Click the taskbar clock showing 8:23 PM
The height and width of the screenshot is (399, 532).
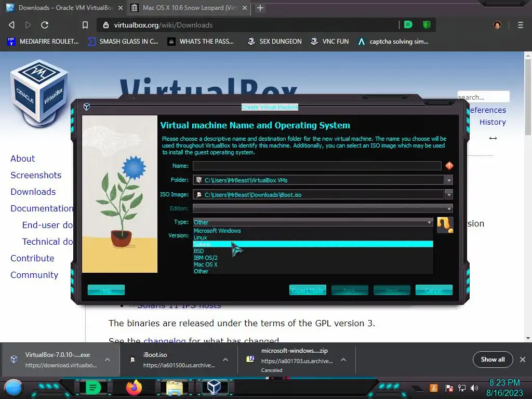point(504,383)
